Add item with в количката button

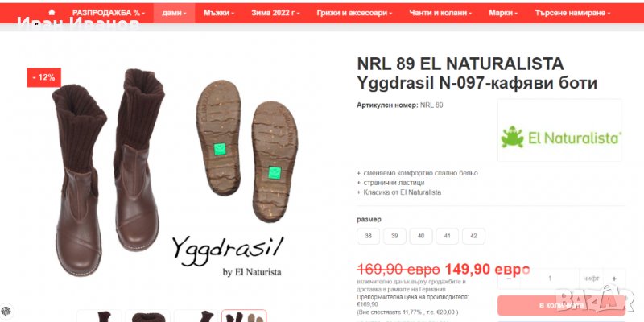tap(561, 305)
